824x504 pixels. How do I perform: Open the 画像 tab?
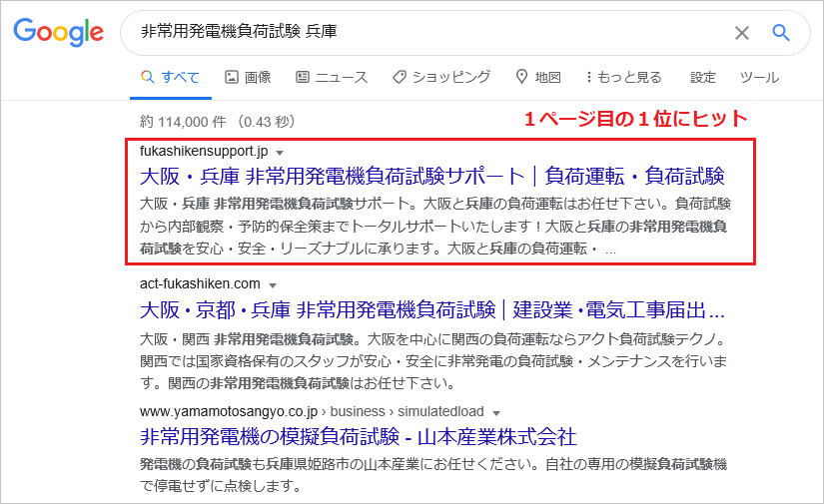(x=248, y=78)
